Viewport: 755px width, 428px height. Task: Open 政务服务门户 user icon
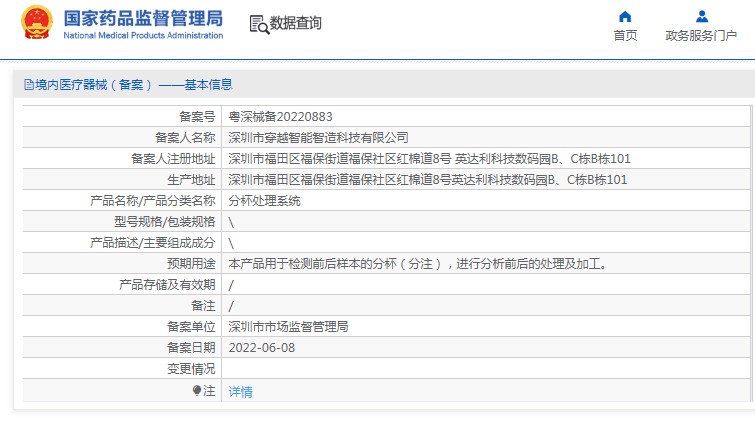point(702,17)
